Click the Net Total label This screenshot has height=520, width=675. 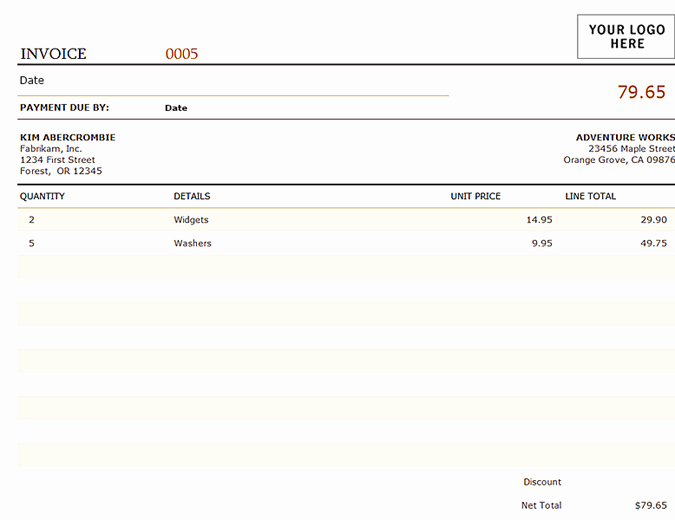pos(541,505)
